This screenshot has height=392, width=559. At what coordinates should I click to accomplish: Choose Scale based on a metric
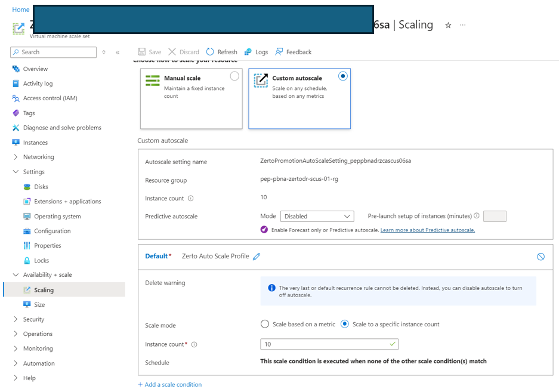coord(265,324)
